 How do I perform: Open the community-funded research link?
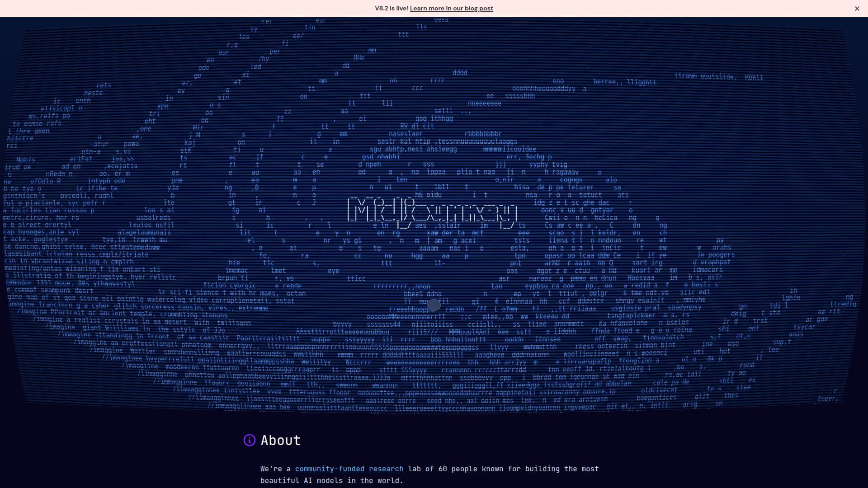(x=349, y=469)
